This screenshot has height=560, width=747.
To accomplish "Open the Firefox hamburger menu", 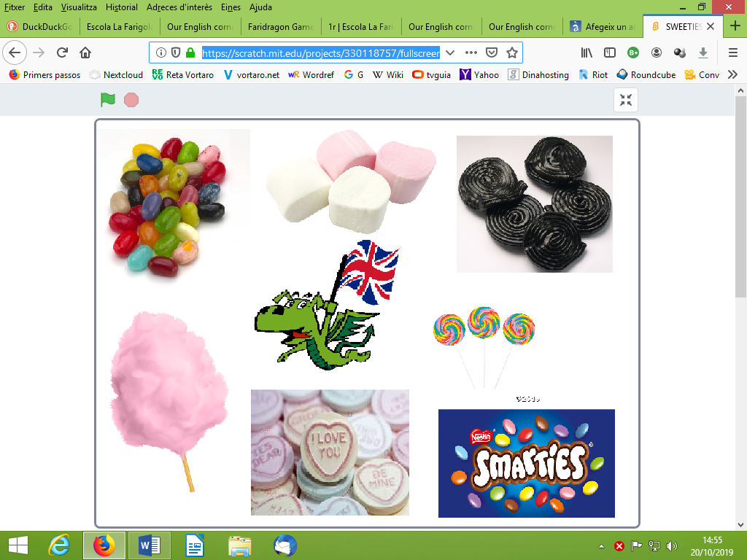I will (x=733, y=52).
